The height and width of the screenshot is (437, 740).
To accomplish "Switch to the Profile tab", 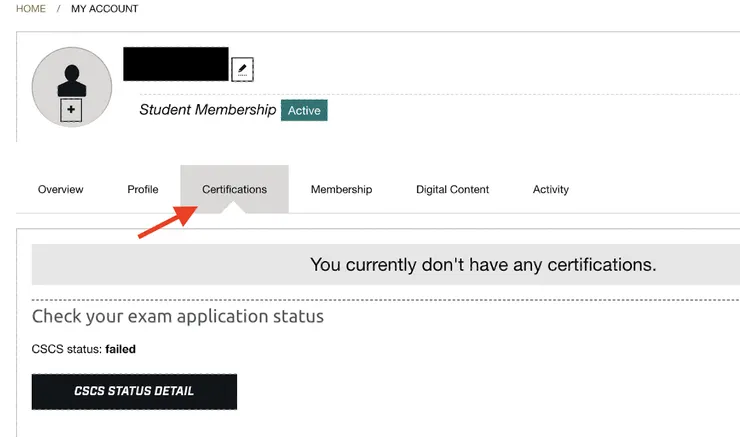I will pos(143,189).
